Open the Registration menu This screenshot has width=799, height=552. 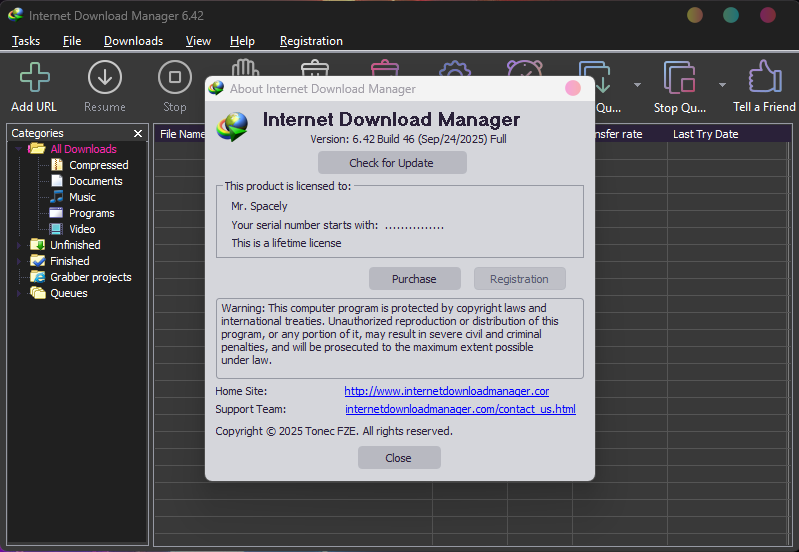[311, 41]
